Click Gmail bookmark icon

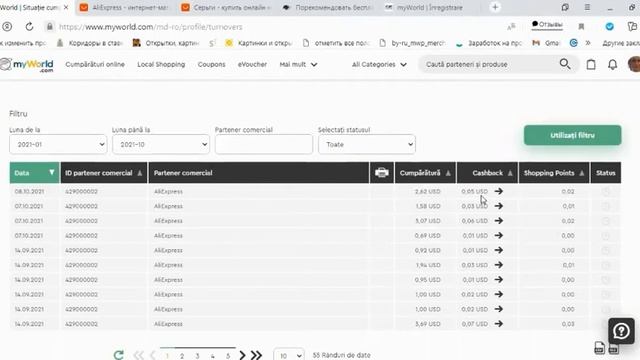coord(536,42)
